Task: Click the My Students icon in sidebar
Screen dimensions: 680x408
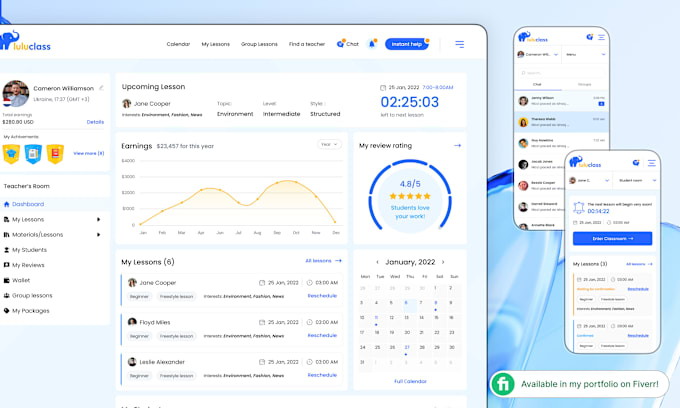Action: pos(7,250)
